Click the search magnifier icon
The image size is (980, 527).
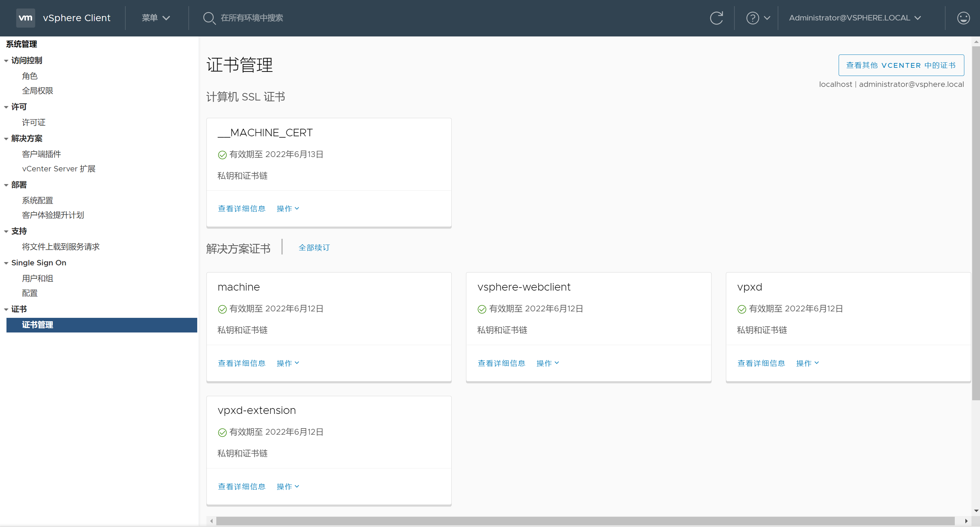point(209,18)
